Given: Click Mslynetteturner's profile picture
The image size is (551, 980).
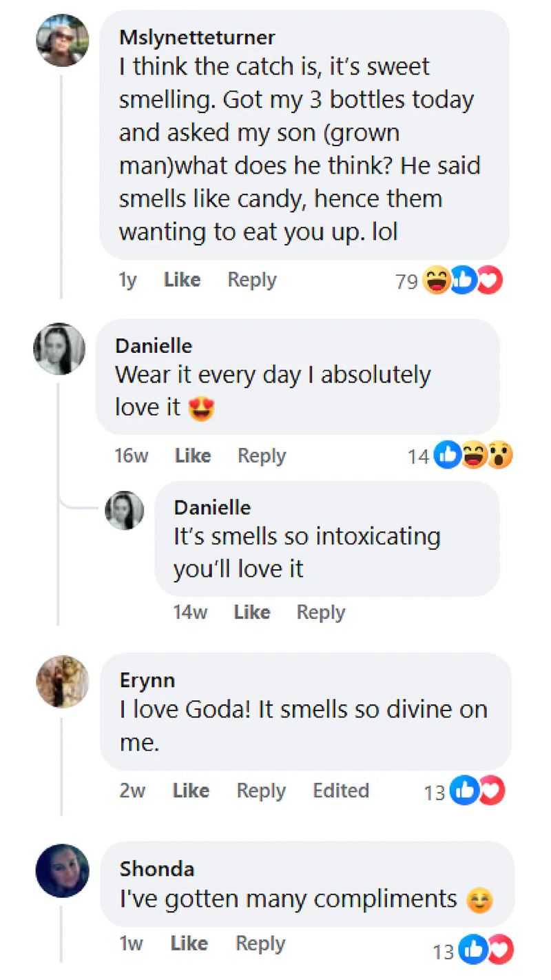Looking at the screenshot, I should [63, 40].
